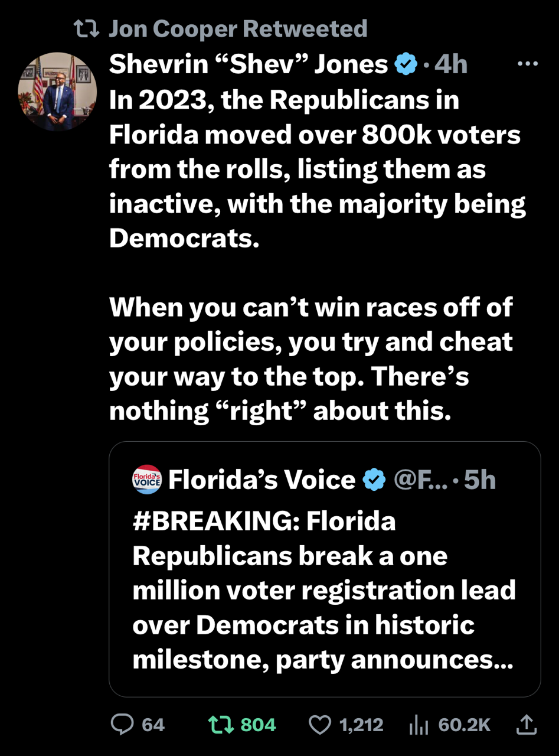Screen dimensions: 559x756
Task: Open Shevrin "Shev" Jones display name
Action: tap(249, 64)
